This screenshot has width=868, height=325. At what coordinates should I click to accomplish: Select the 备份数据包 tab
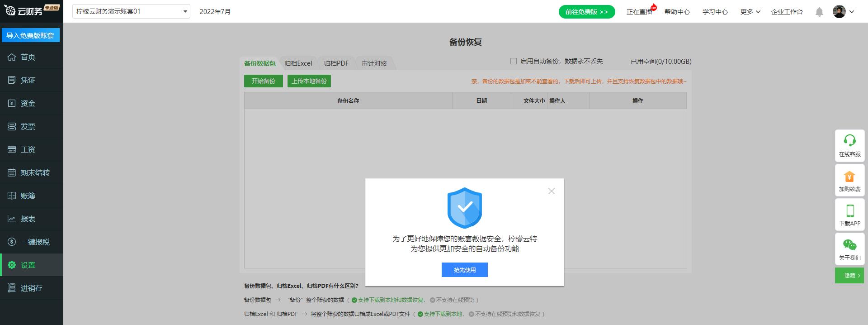click(260, 63)
